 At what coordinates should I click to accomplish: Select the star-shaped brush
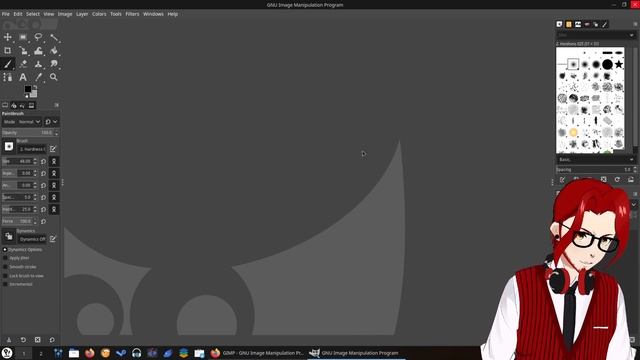pyautogui.click(x=619, y=64)
